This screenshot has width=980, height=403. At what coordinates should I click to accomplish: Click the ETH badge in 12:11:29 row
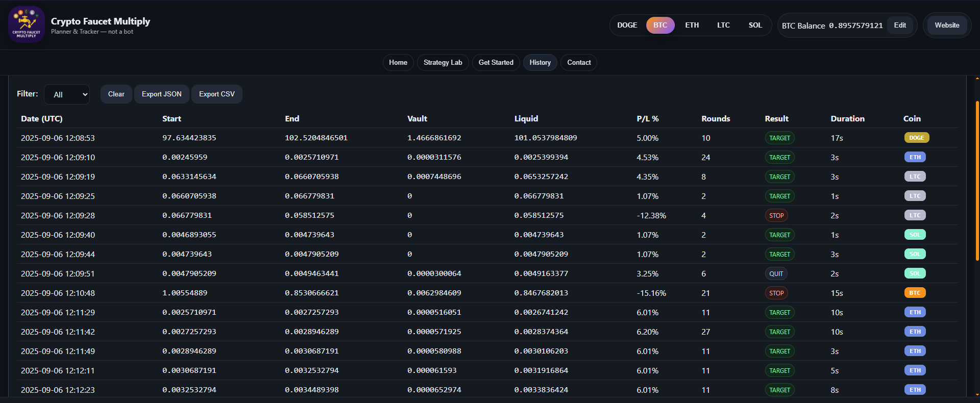click(x=915, y=312)
